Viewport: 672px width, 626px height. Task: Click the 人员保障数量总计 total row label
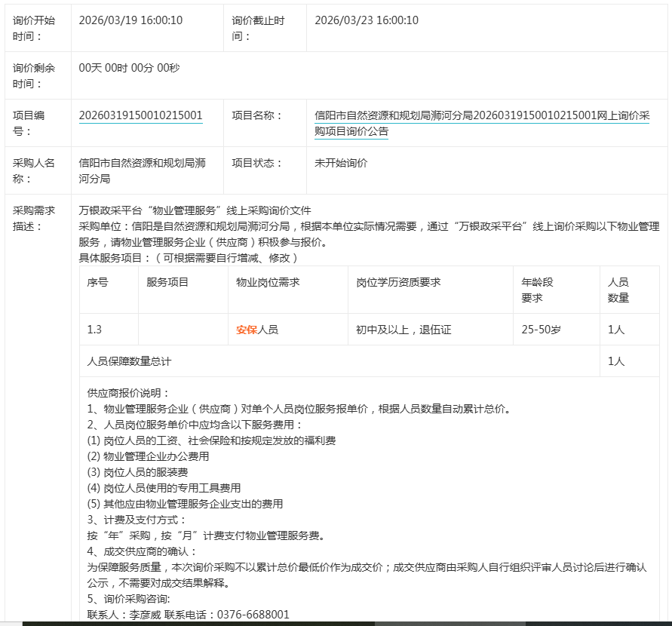[x=129, y=361]
